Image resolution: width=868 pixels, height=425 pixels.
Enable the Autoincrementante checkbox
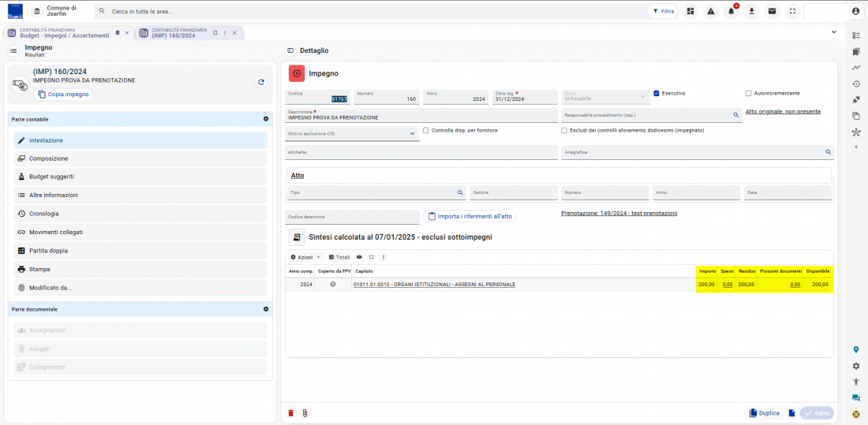click(x=748, y=94)
